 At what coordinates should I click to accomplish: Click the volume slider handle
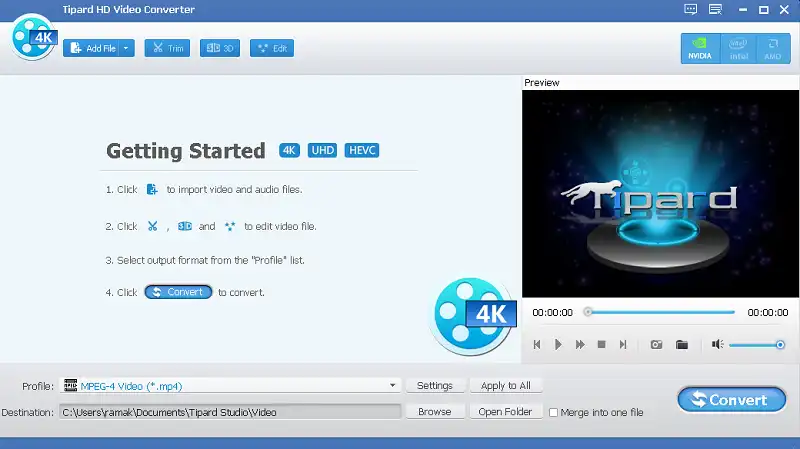coord(780,344)
